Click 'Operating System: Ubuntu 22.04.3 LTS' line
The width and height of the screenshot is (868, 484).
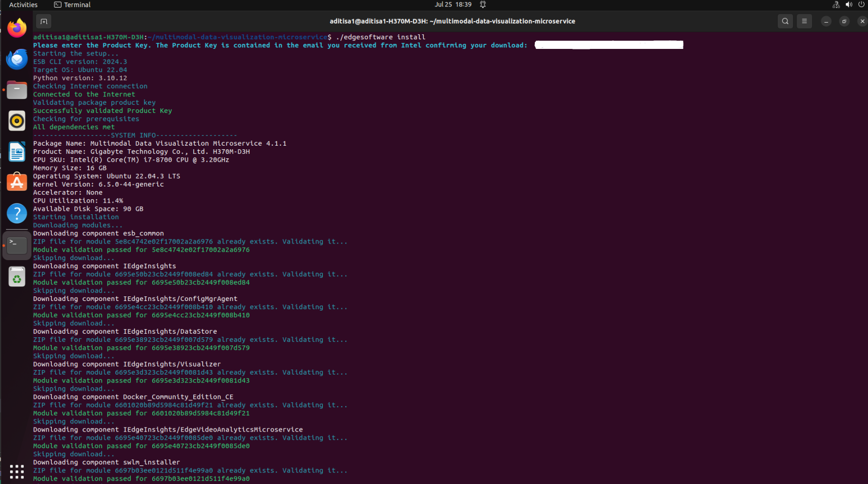point(107,176)
